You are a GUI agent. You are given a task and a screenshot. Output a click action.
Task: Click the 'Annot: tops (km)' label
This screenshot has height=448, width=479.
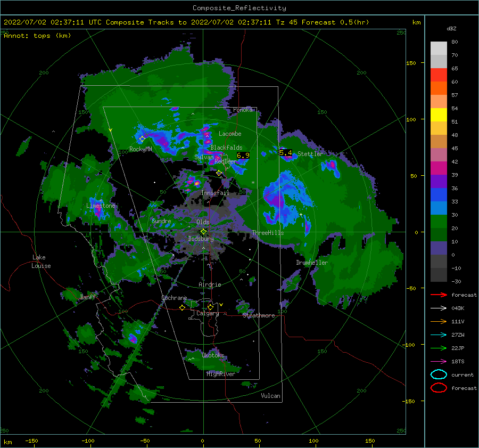point(37,36)
